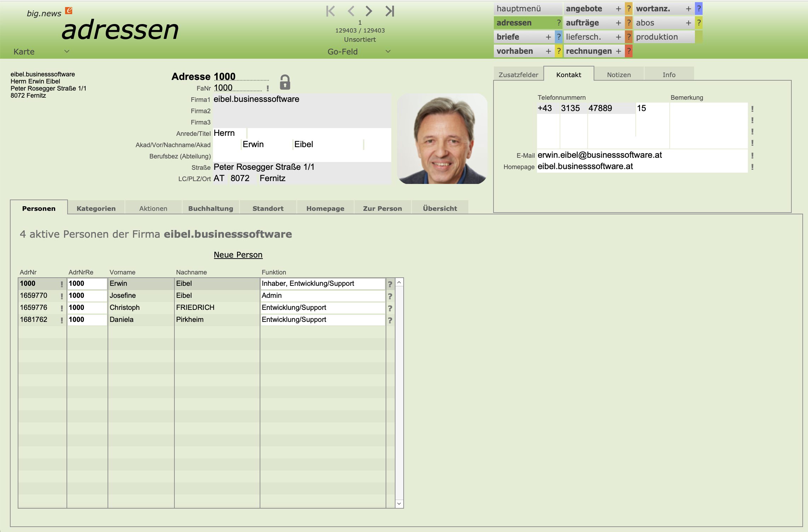Open the Übersicht tab
The height and width of the screenshot is (532, 808).
440,208
